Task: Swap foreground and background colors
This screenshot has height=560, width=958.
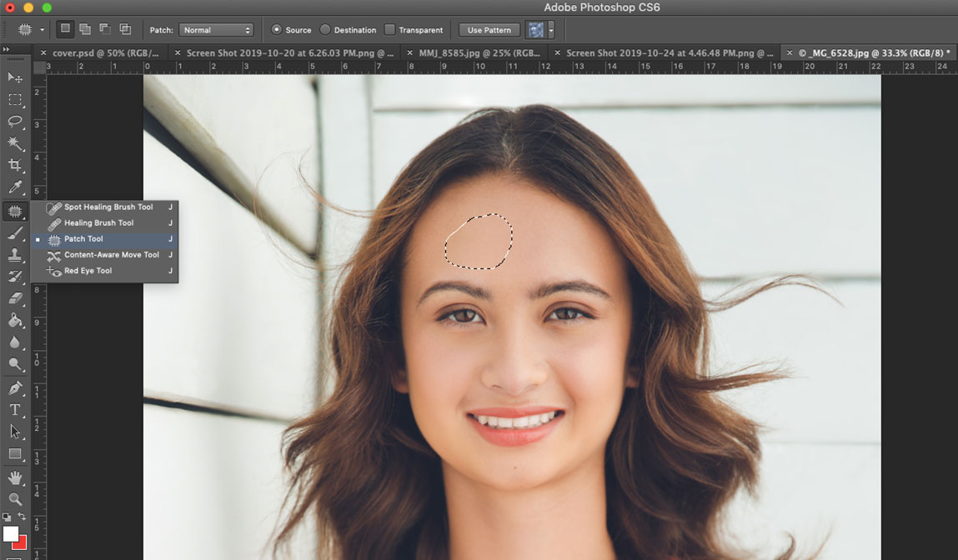Action: (22, 517)
